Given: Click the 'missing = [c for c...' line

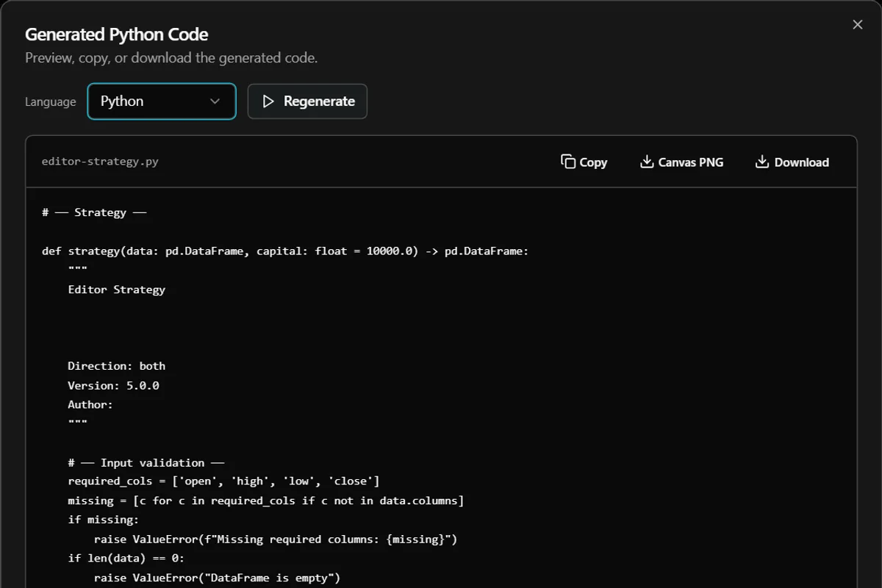Looking at the screenshot, I should tap(266, 501).
